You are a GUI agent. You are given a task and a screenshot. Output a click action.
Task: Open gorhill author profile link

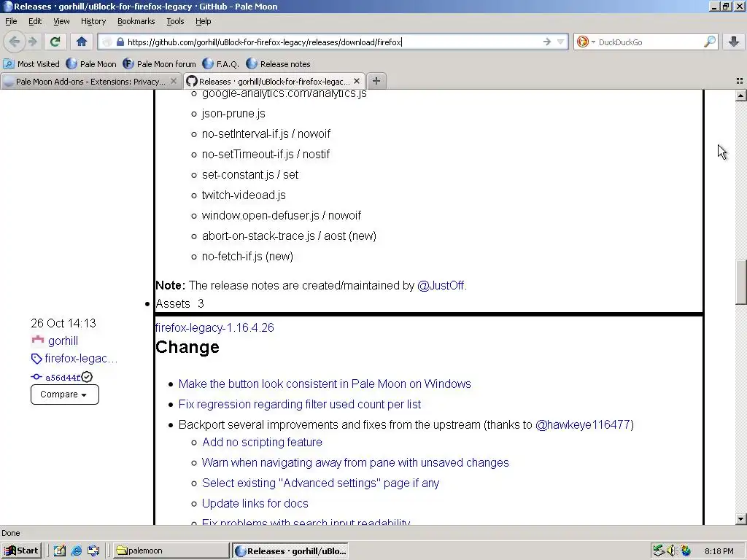tap(63, 341)
